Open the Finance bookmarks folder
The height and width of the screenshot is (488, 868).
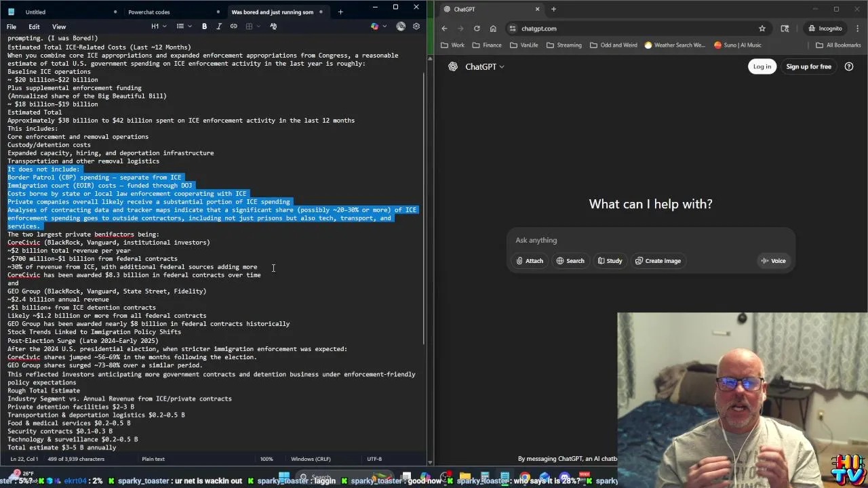tap(488, 45)
